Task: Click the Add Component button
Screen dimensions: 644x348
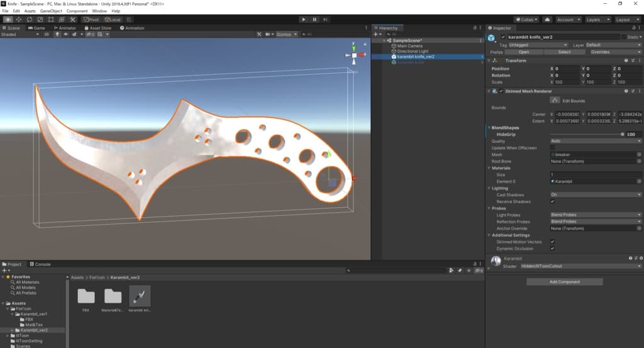Action: (x=564, y=282)
